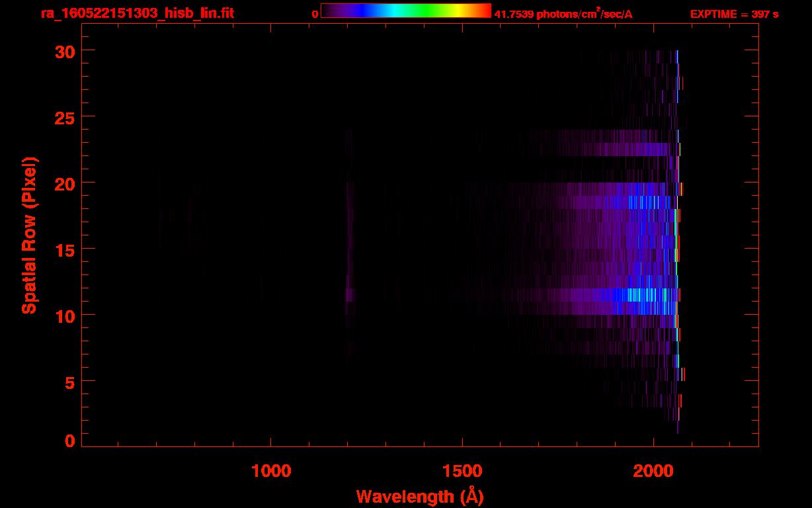The width and height of the screenshot is (812, 508).
Task: Click the 'Wavelength (Å)' axis title
Action: (x=420, y=496)
